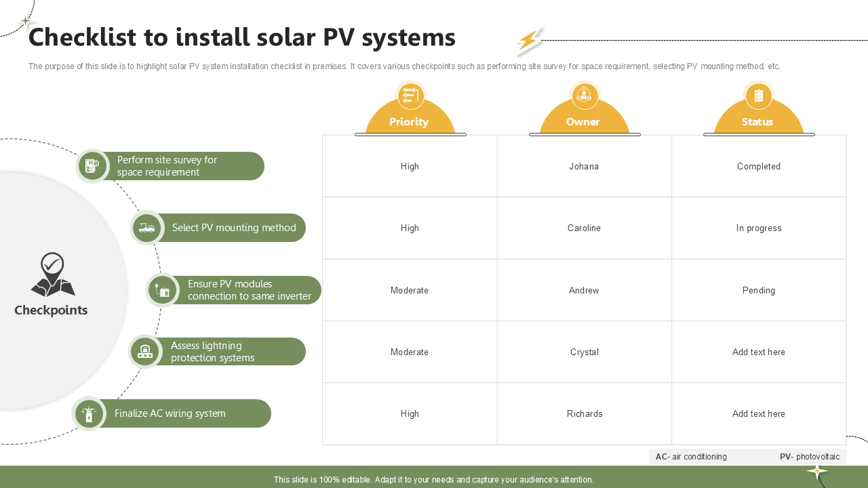This screenshot has height=488, width=868.
Task: Click the Priority column list icon
Action: pyautogui.click(x=410, y=96)
